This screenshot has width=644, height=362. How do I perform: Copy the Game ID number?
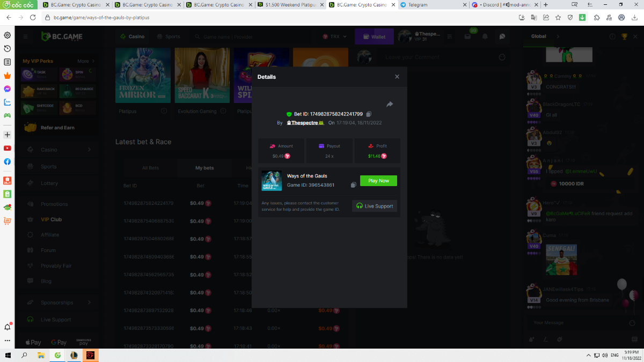click(x=353, y=185)
